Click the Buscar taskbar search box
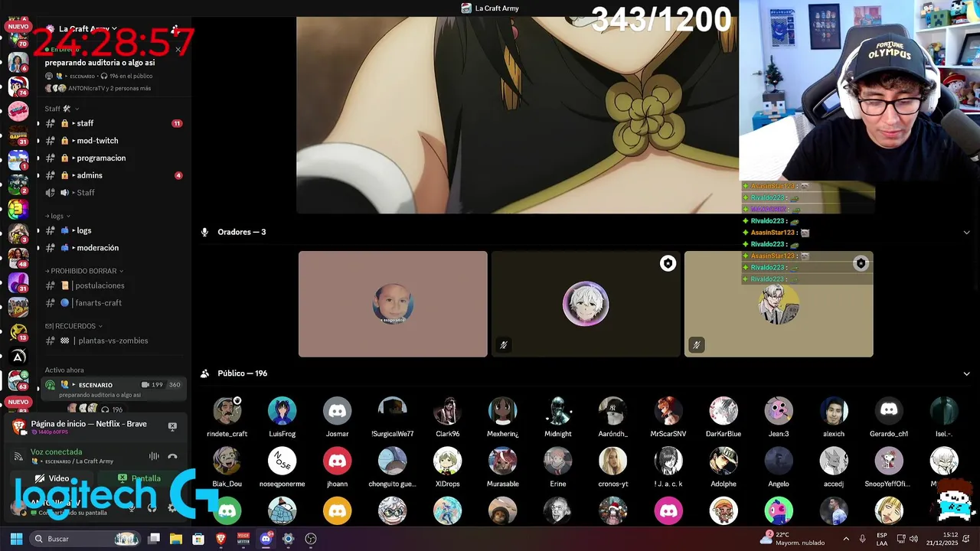 (x=86, y=539)
